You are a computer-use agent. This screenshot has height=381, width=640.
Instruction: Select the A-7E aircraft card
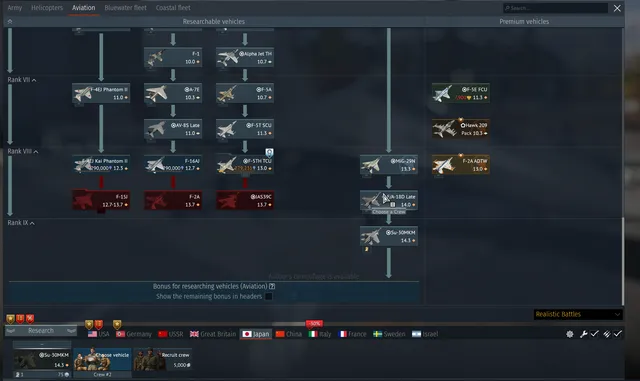(x=173, y=93)
